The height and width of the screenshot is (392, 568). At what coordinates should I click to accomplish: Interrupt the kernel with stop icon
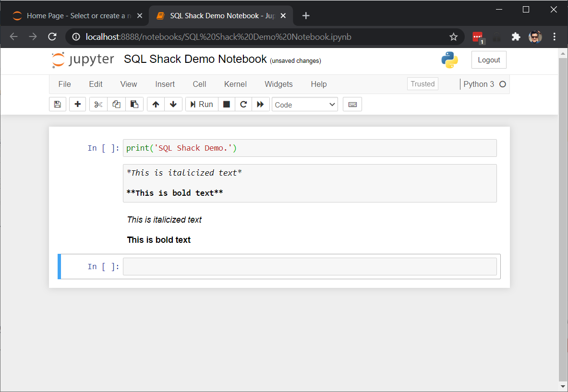click(x=227, y=105)
